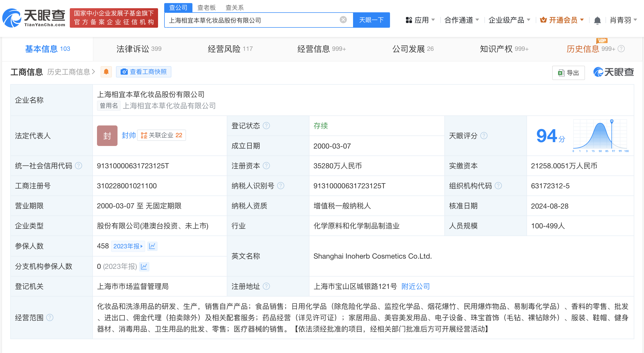Open the 公司发展 tab

(x=413, y=49)
